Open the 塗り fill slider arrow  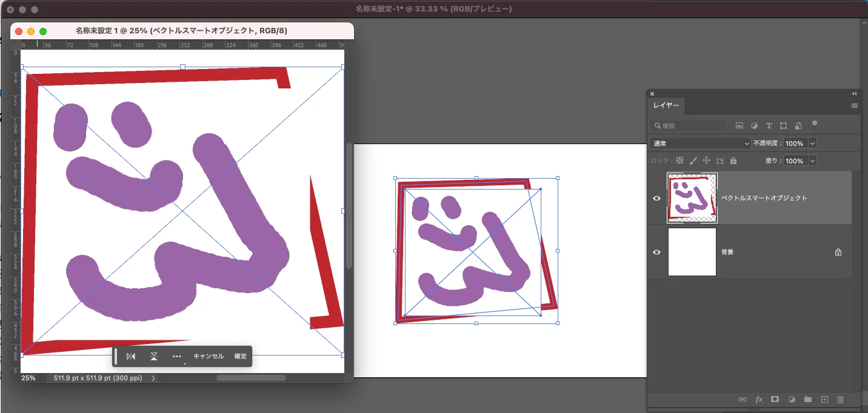pos(812,161)
